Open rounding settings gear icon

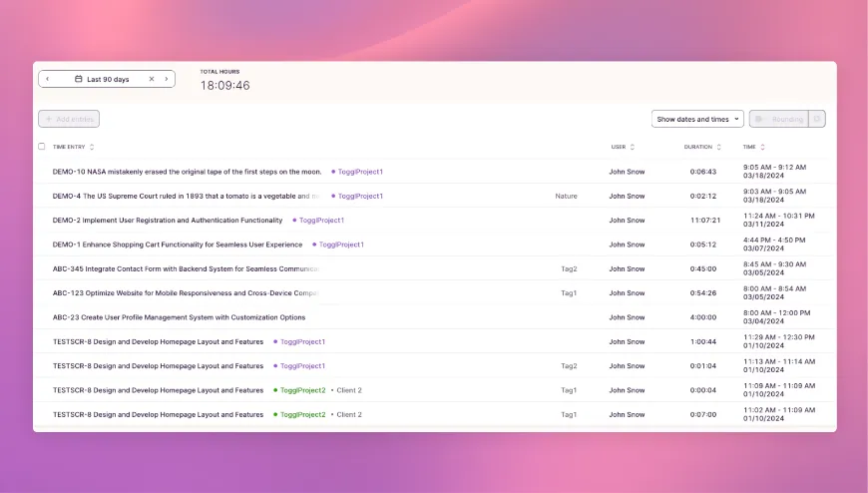(817, 119)
